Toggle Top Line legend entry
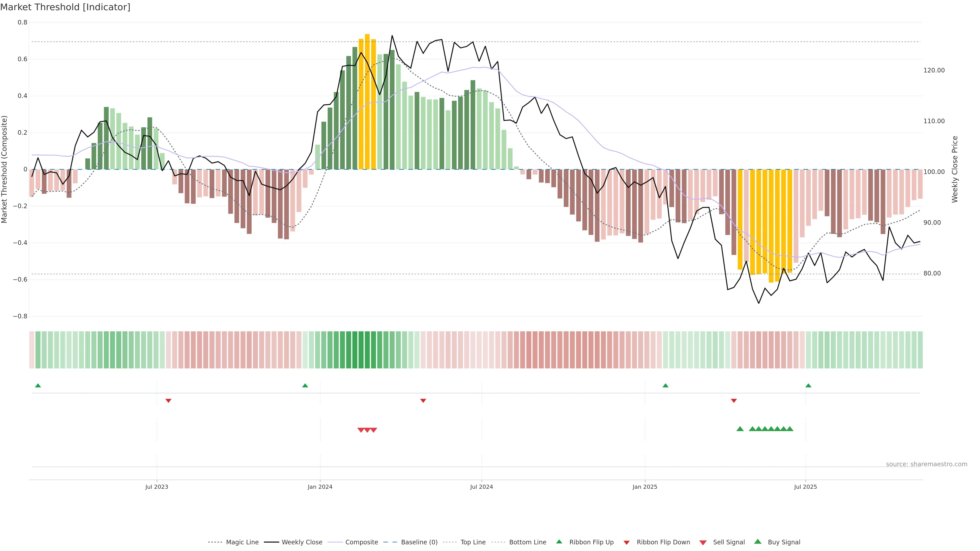 point(473,542)
